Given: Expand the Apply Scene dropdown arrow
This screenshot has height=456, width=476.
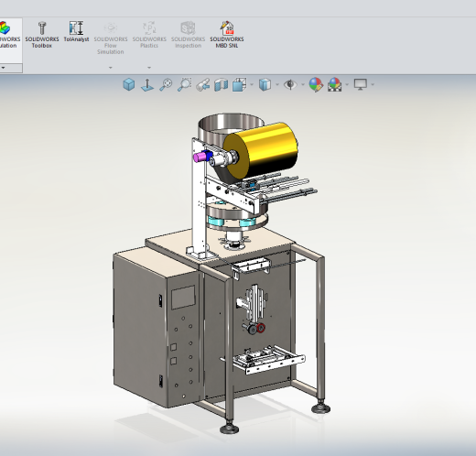Looking at the screenshot, I should point(347,84).
